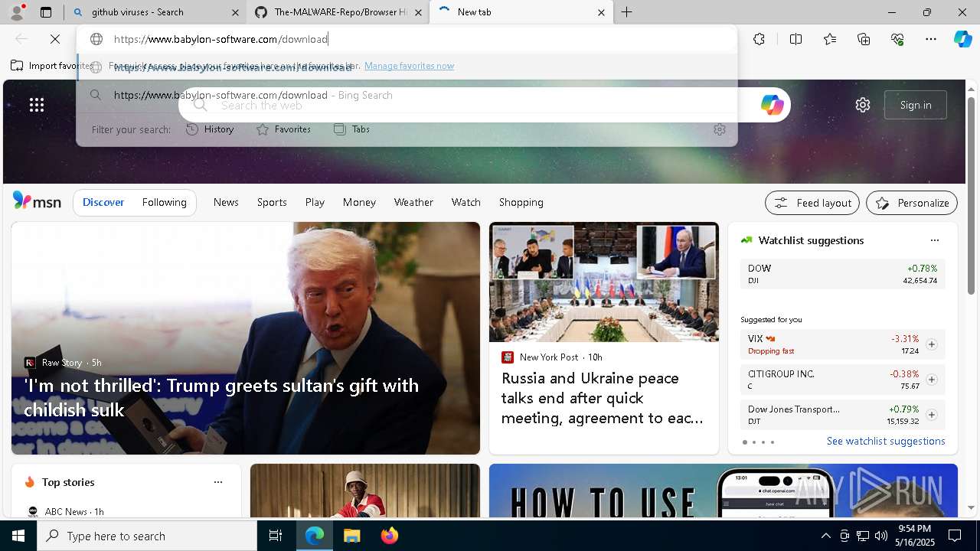Open volume control in system tray
This screenshot has height=551, width=980.
click(880, 536)
